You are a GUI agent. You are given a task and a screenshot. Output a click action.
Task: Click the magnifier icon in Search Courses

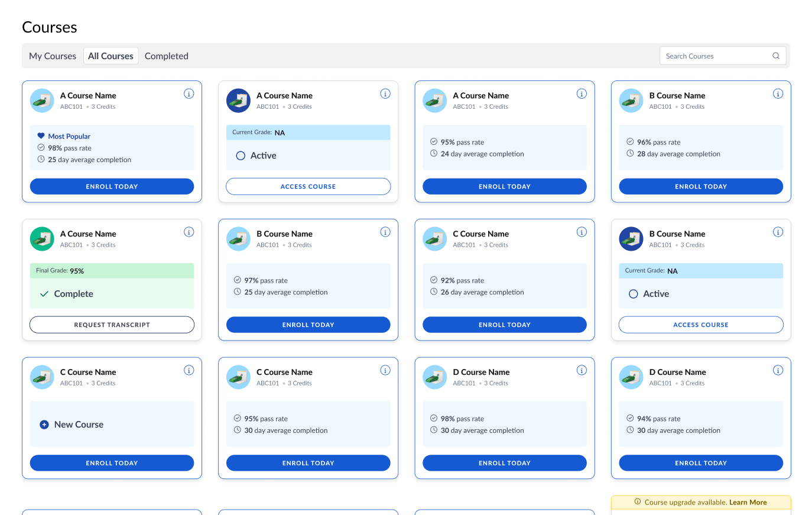(776, 56)
